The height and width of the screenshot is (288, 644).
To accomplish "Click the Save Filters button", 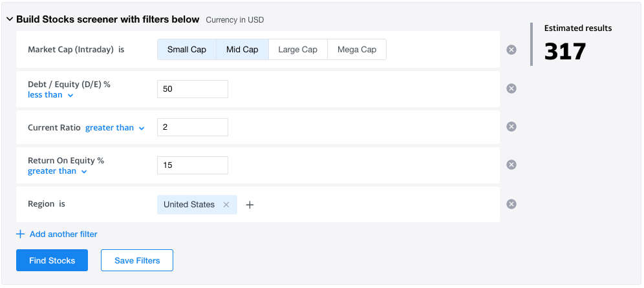I will pos(137,260).
